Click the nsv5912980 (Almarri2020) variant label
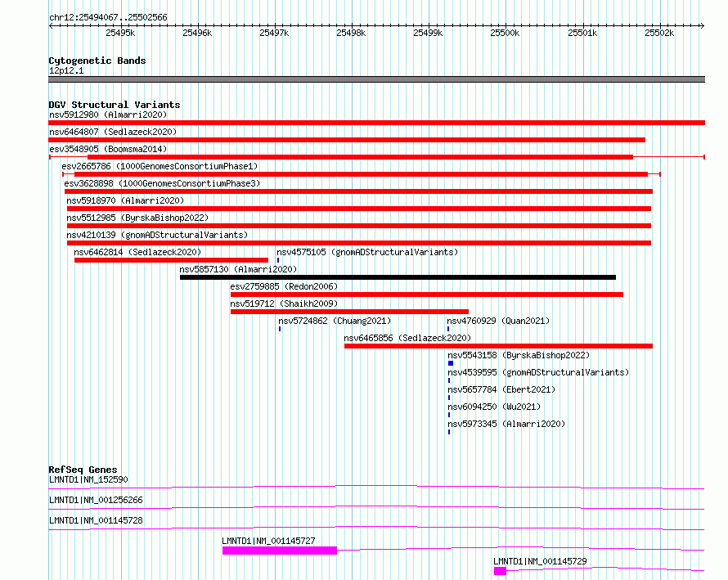Image resolution: width=728 pixels, height=580 pixels. (x=108, y=115)
